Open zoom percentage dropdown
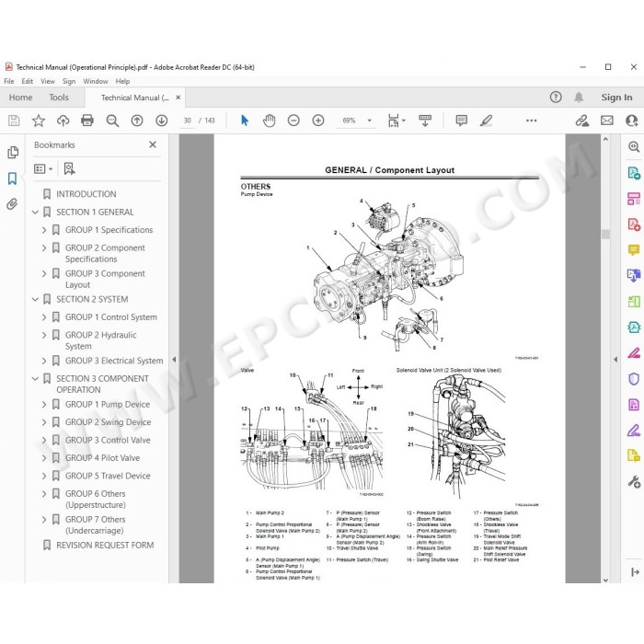Screen dimensions: 644x644 pyautogui.click(x=369, y=121)
